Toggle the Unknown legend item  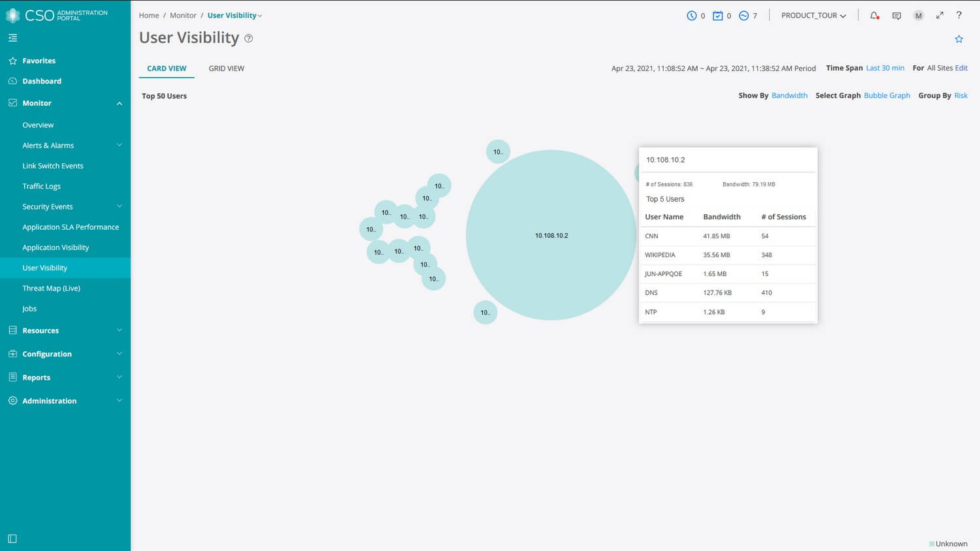click(x=948, y=543)
